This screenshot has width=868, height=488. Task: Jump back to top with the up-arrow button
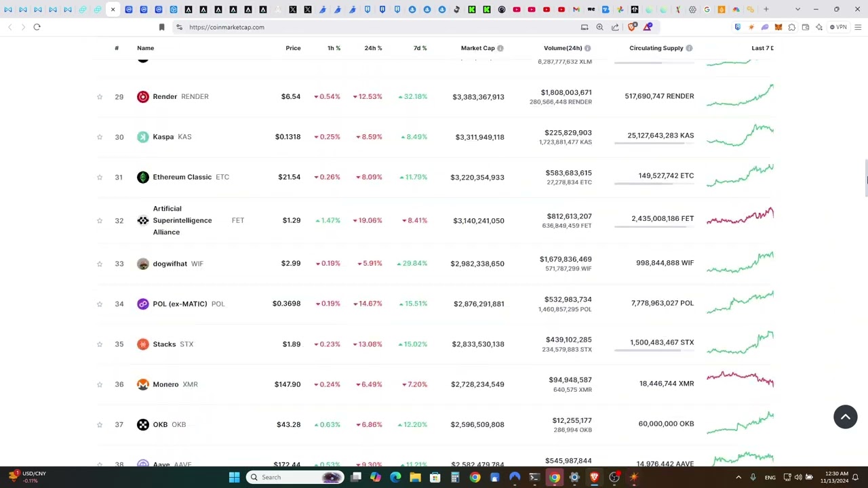click(846, 417)
